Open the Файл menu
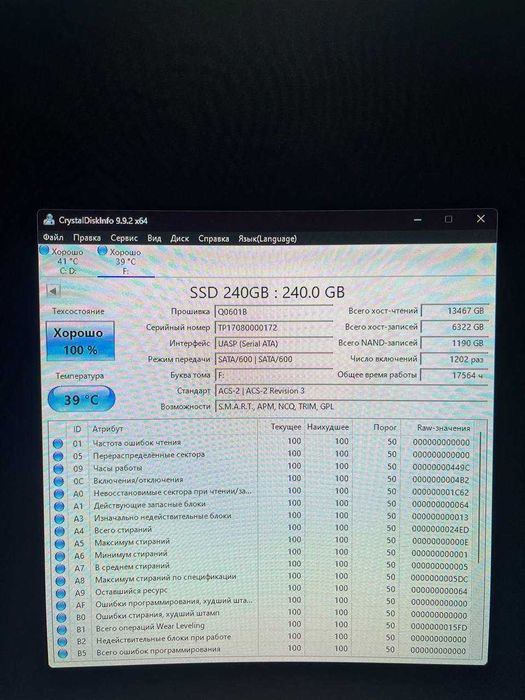Image resolution: width=525 pixels, height=700 pixels. (x=53, y=238)
